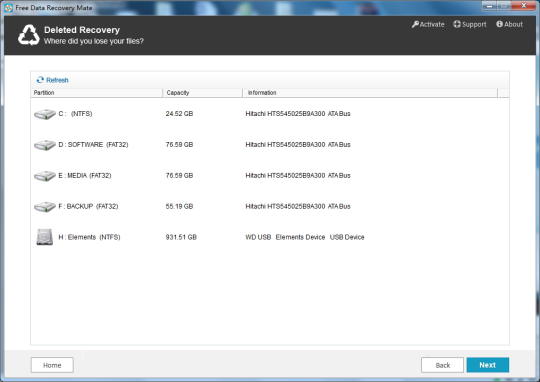Select the C: drive icon

(x=45, y=114)
